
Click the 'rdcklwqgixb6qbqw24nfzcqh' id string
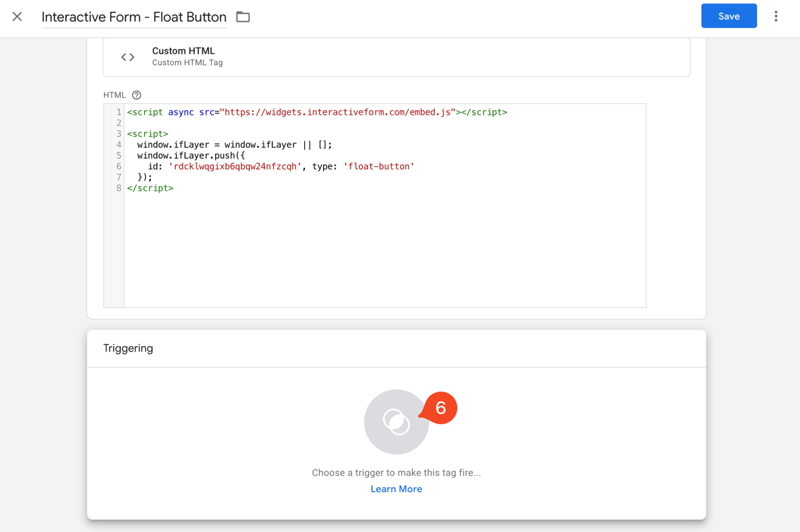click(234, 166)
